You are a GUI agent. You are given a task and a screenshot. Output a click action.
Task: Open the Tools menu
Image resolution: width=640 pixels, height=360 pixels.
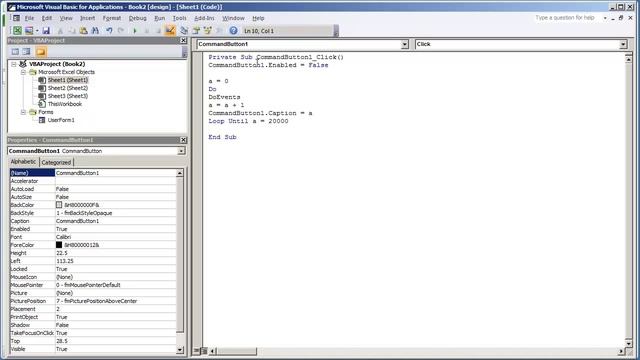(179, 18)
